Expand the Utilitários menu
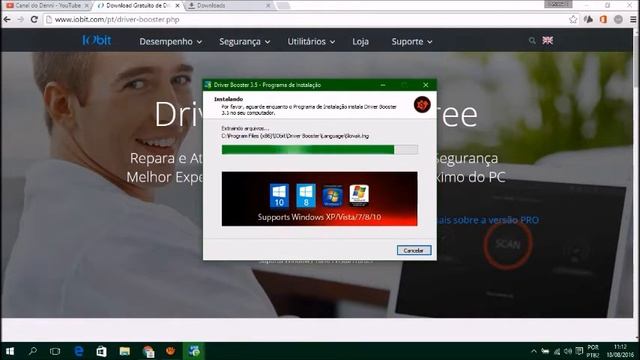The height and width of the screenshot is (360, 640). click(311, 42)
